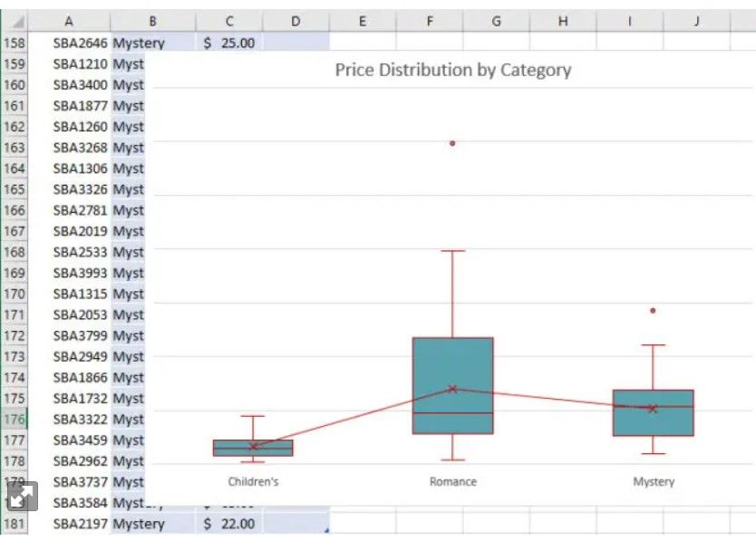Click the expand/fullscreen icon at bottom left
The width and height of the screenshot is (756, 542).
coord(23,495)
